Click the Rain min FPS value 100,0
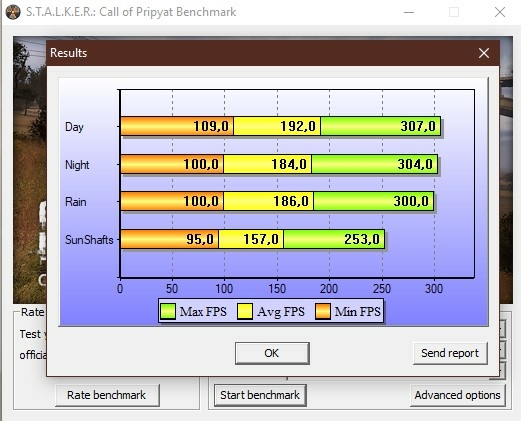Screen dimensions: 521x421 [x=201, y=201]
